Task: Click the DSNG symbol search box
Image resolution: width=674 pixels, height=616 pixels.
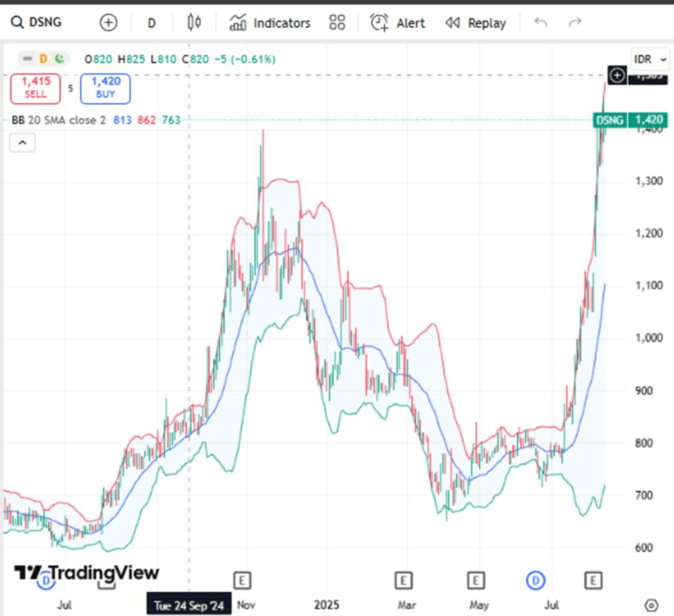Action: click(x=38, y=22)
